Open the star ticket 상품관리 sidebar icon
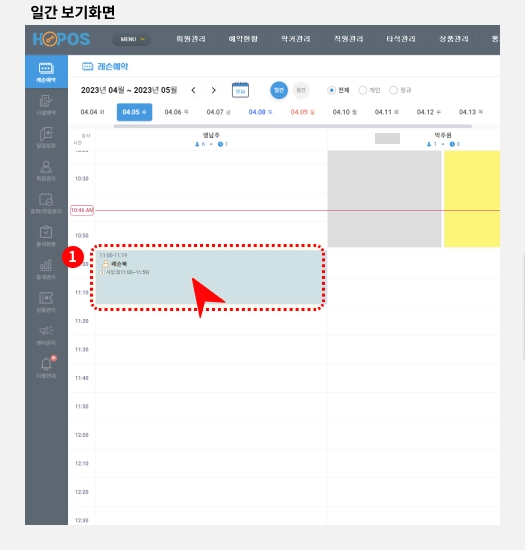The image size is (525, 550). [46, 302]
